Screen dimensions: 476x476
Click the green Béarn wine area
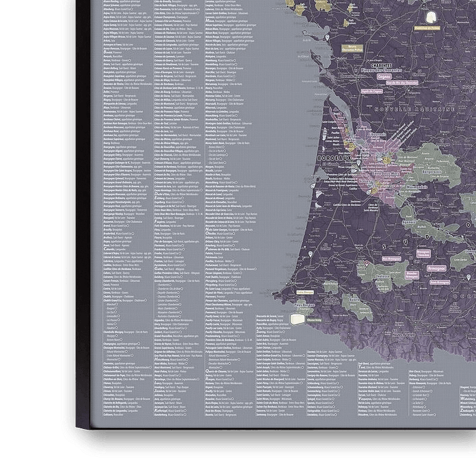pos(355,306)
